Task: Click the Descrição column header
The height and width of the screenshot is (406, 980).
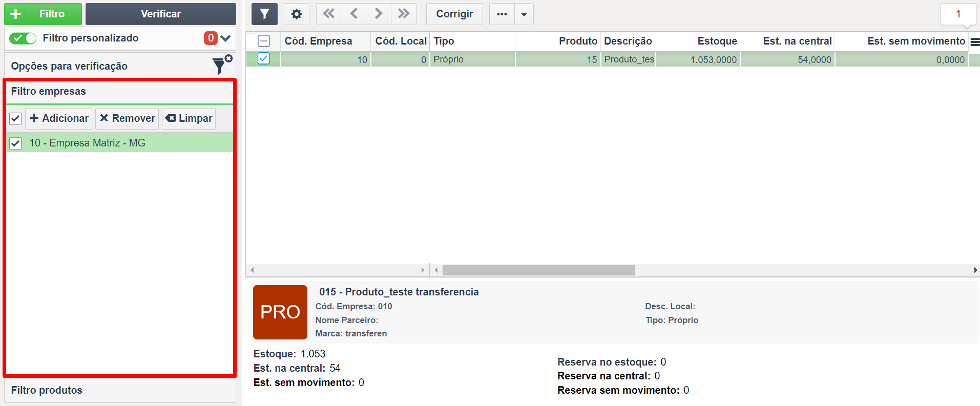Action: (x=628, y=41)
